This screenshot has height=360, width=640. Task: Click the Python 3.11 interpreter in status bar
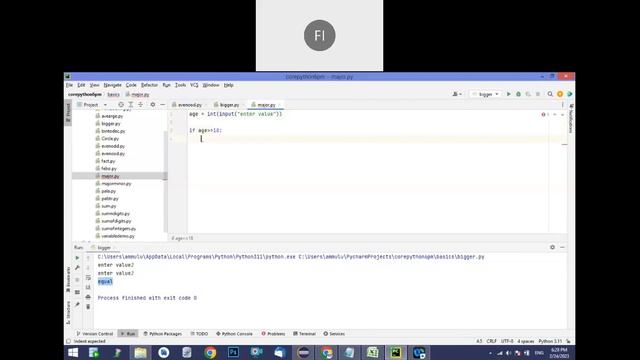[550, 341]
